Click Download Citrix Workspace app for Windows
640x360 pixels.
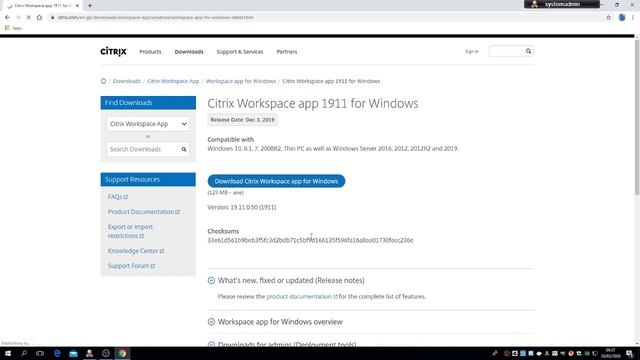pos(276,181)
